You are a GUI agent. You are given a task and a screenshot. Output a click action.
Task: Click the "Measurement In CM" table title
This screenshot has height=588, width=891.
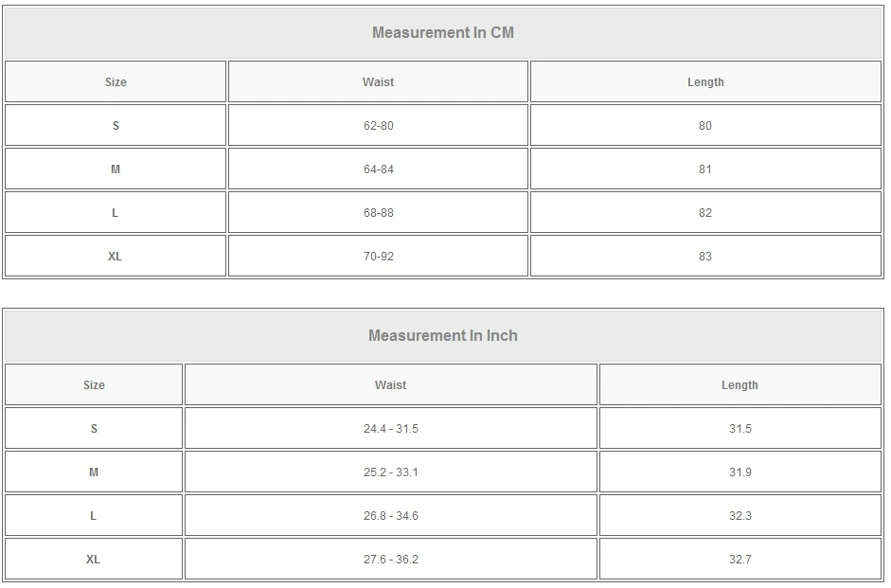coord(443,33)
